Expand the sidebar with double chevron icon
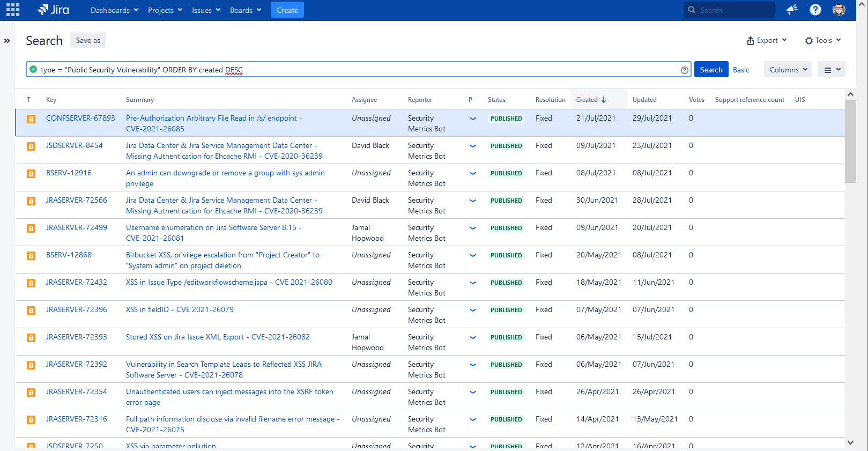The image size is (868, 451). 7,41
